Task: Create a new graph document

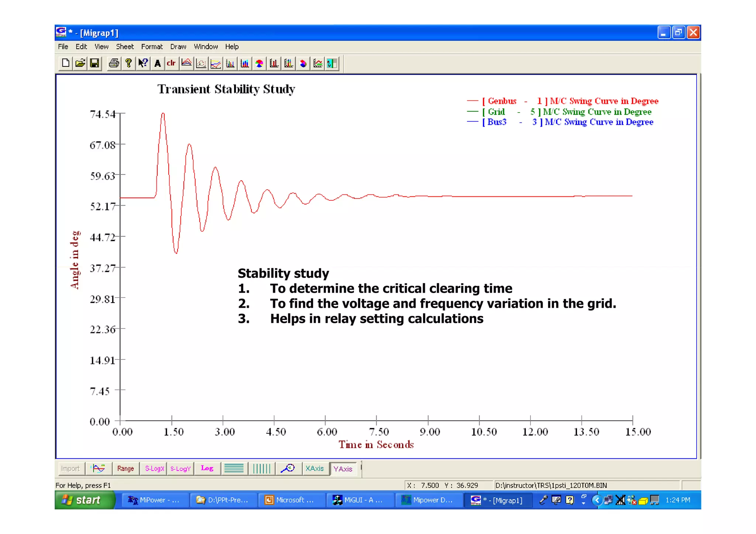Action: click(x=65, y=63)
